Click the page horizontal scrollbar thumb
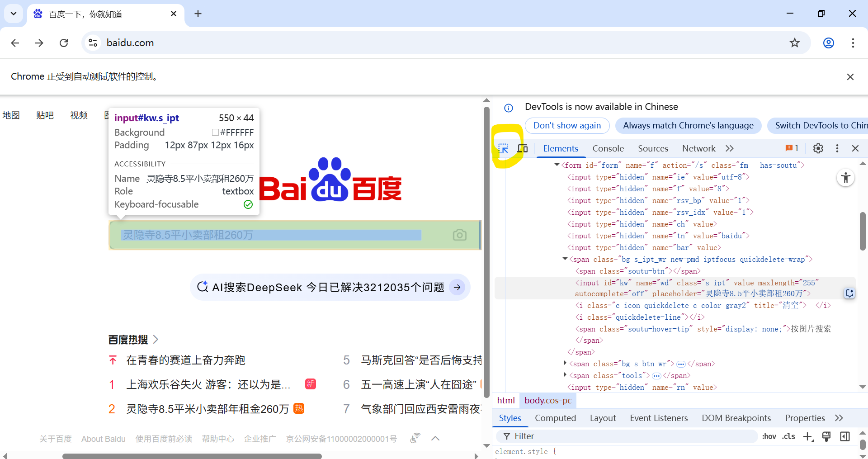 click(x=192, y=456)
